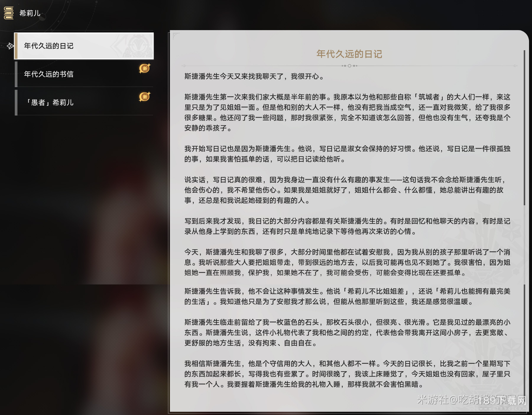Click the diamond arrow marker beside 年代久远的日记

[x=10, y=46]
